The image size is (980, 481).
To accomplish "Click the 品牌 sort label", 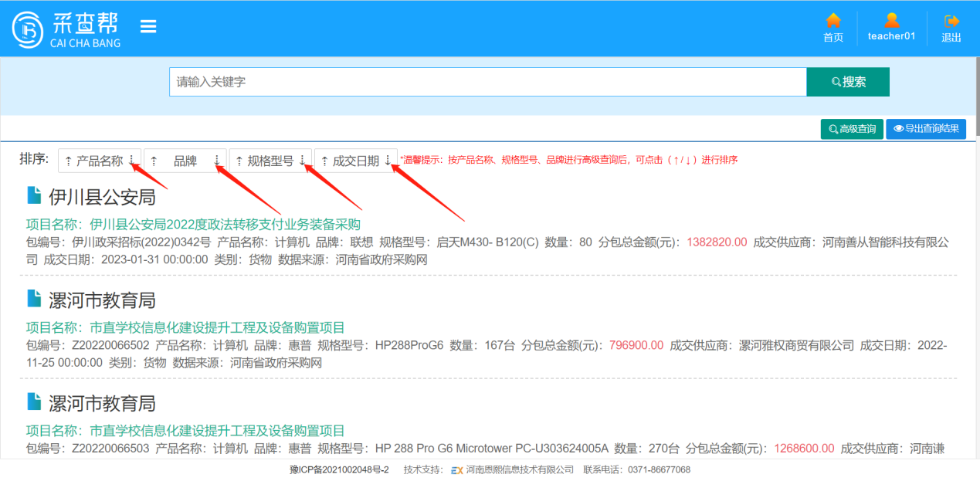I will pyautogui.click(x=185, y=161).
